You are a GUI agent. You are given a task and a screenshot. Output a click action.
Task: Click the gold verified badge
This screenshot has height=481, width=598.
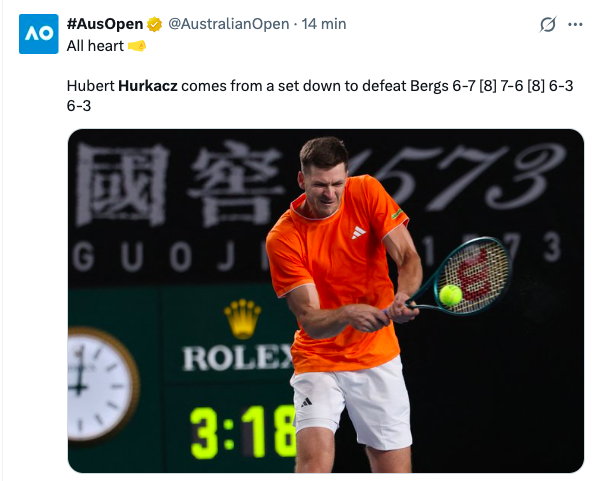tap(154, 24)
